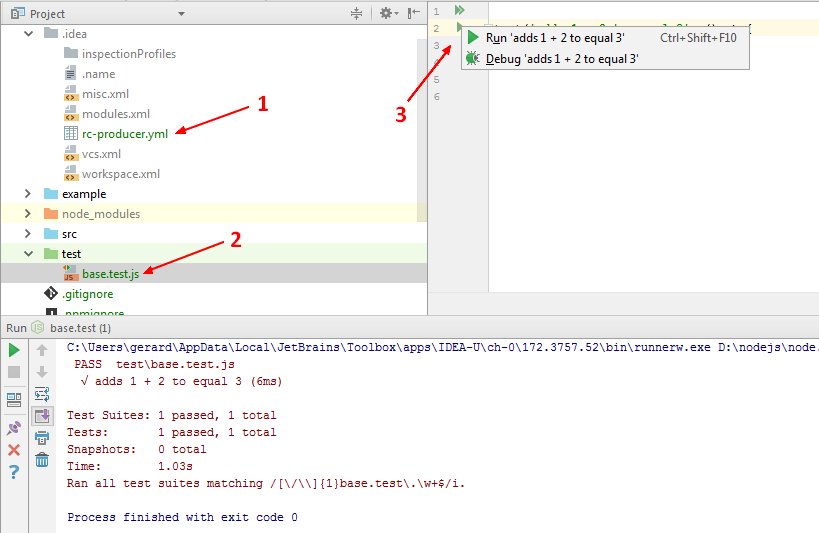Select Run 'adds 1 + 2 to equal 3'

[x=555, y=37]
